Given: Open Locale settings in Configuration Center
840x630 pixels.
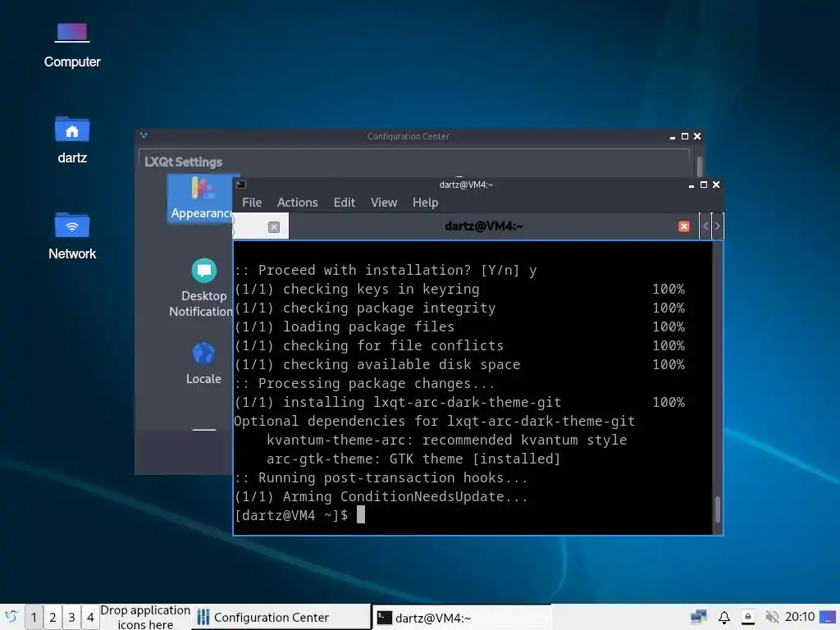Looking at the screenshot, I should (203, 363).
